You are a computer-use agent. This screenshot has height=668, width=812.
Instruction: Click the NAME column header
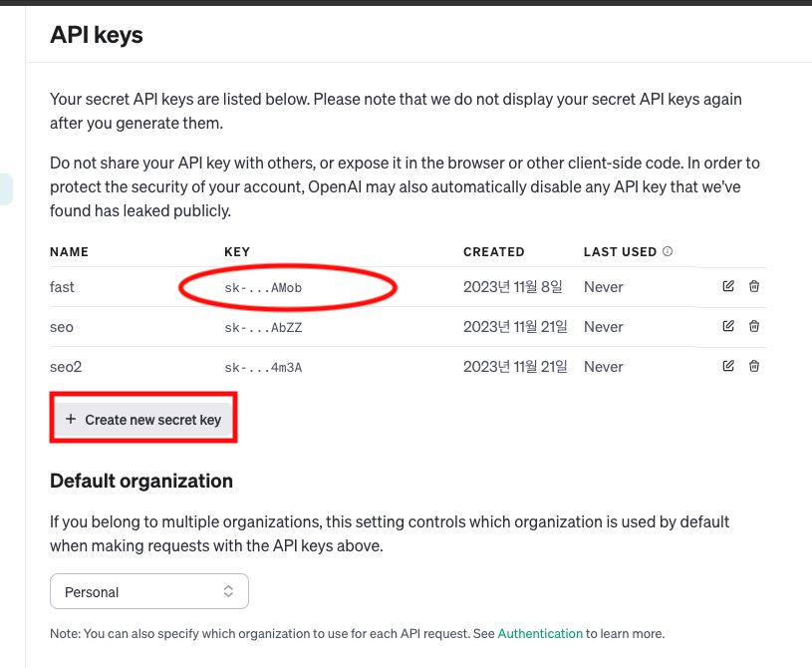[x=66, y=251]
